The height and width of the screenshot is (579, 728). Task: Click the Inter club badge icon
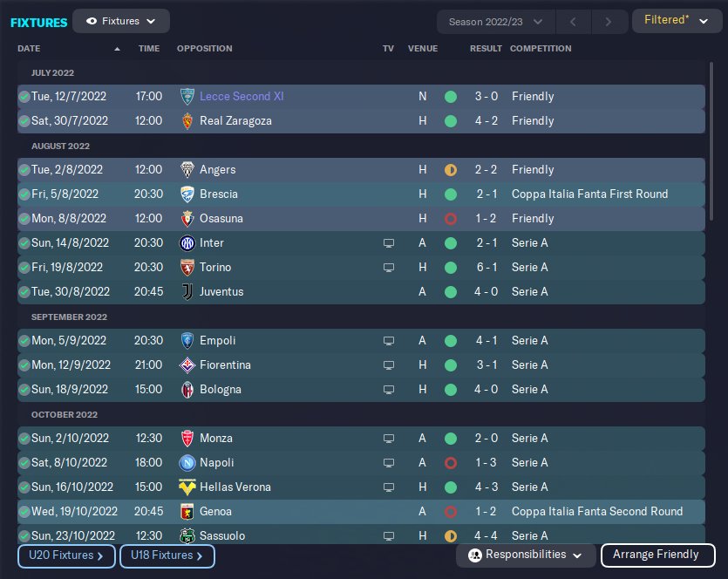(x=187, y=242)
